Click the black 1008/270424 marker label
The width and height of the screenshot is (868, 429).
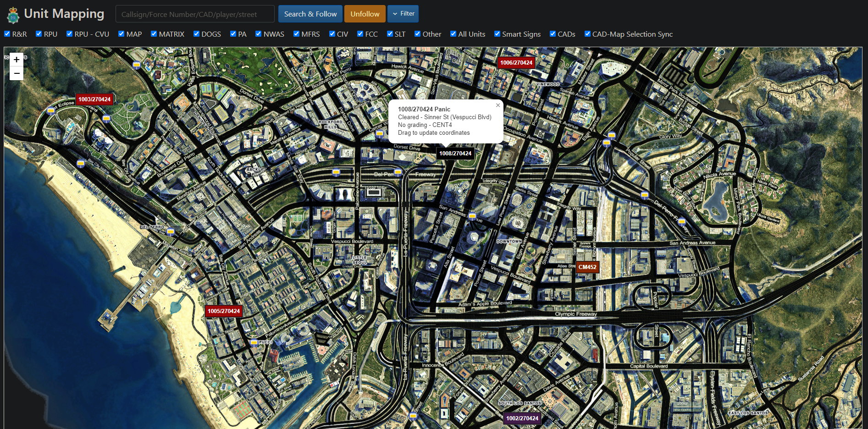click(x=455, y=154)
